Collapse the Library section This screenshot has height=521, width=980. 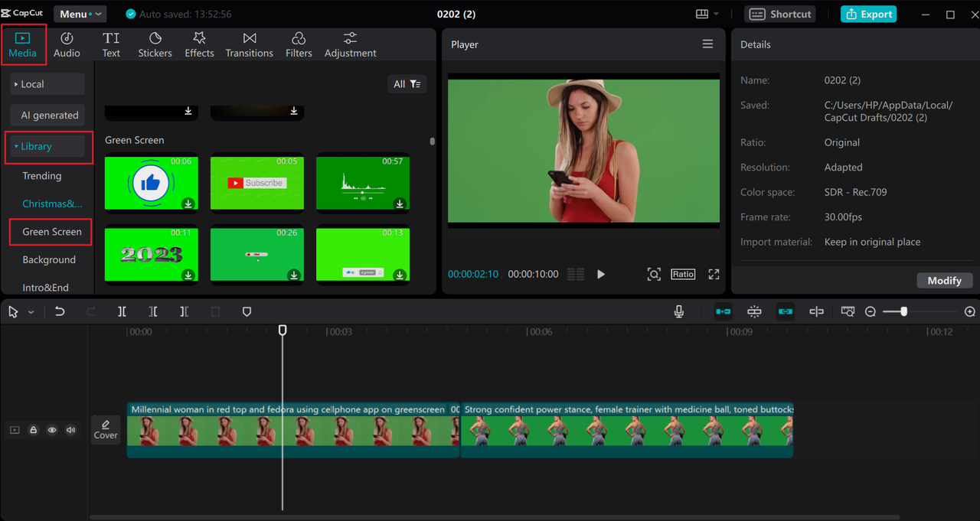47,146
